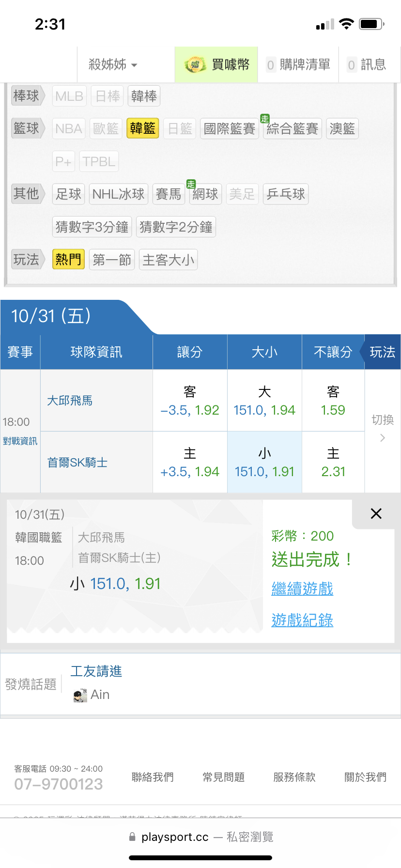The image size is (401, 868).
Task: Tap the 玩法 column header
Action: [382, 352]
